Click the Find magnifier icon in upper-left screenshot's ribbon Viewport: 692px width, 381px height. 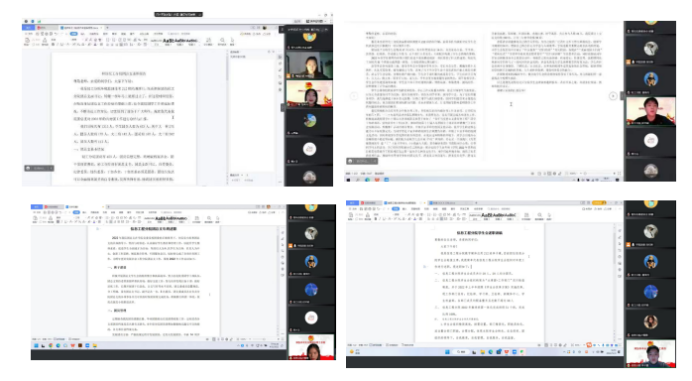222,40
